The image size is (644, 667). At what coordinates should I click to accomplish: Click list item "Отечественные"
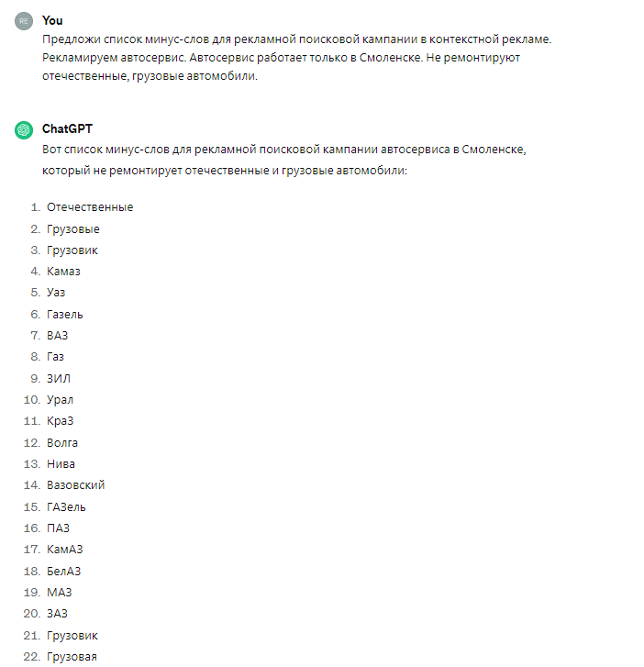[90, 207]
